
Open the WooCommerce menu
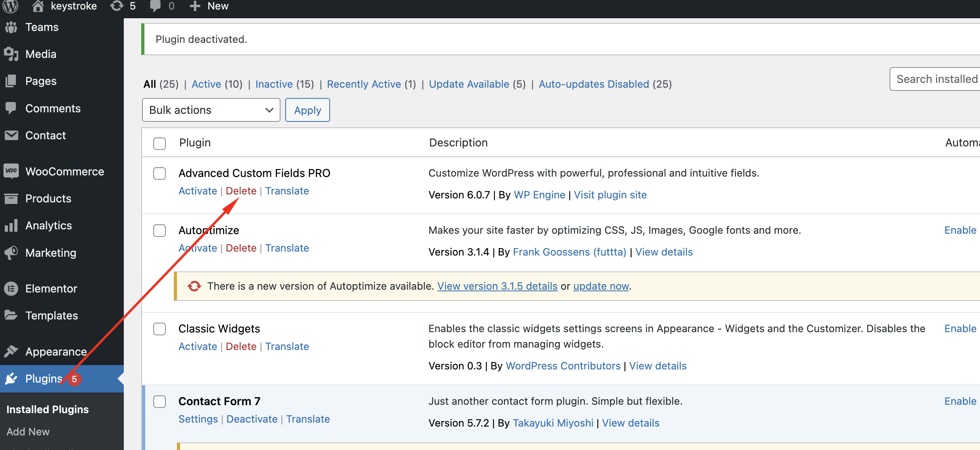(x=65, y=171)
